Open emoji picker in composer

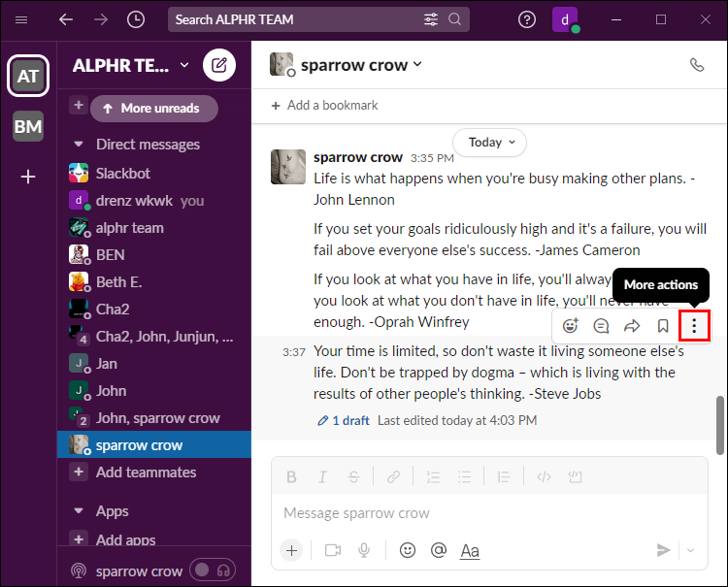click(407, 550)
